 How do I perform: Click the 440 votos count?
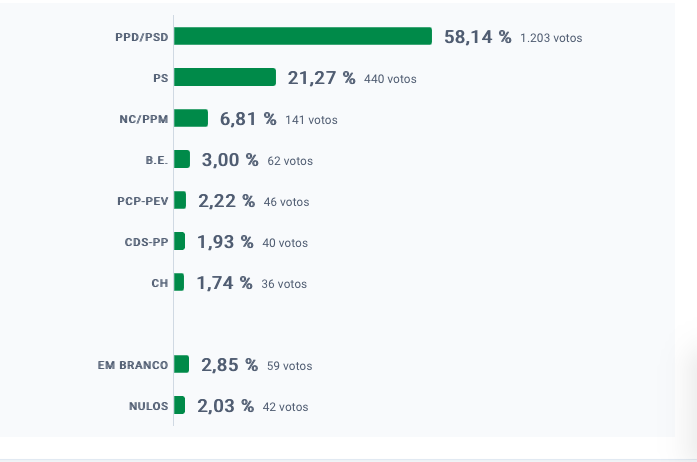click(x=390, y=79)
